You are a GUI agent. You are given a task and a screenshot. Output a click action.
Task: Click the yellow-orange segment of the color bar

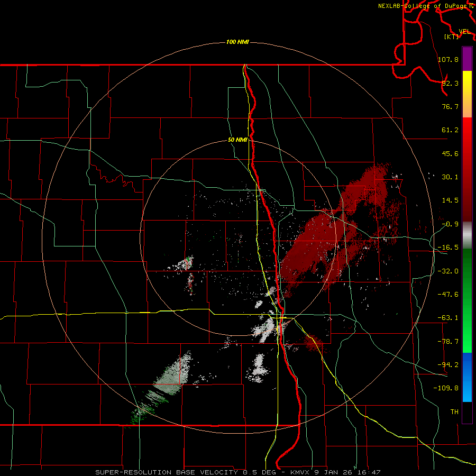pos(467,94)
